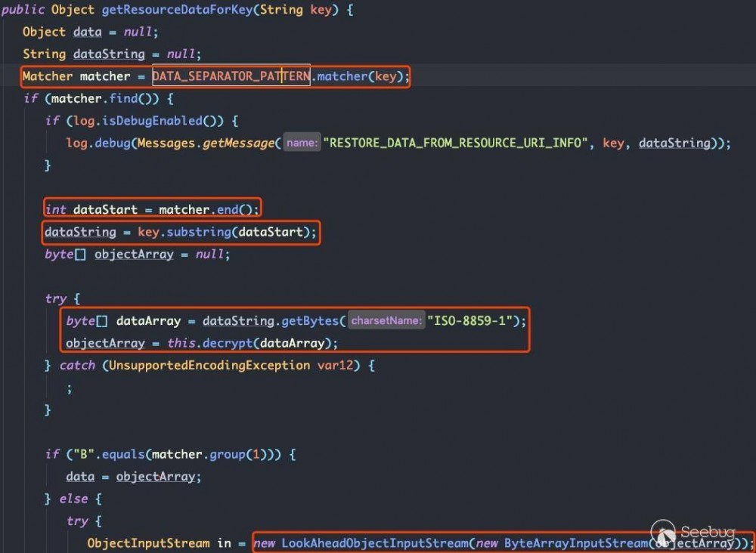The width and height of the screenshot is (756, 553).
Task: Click the highlighted matcher.end() call
Action: pos(208,209)
